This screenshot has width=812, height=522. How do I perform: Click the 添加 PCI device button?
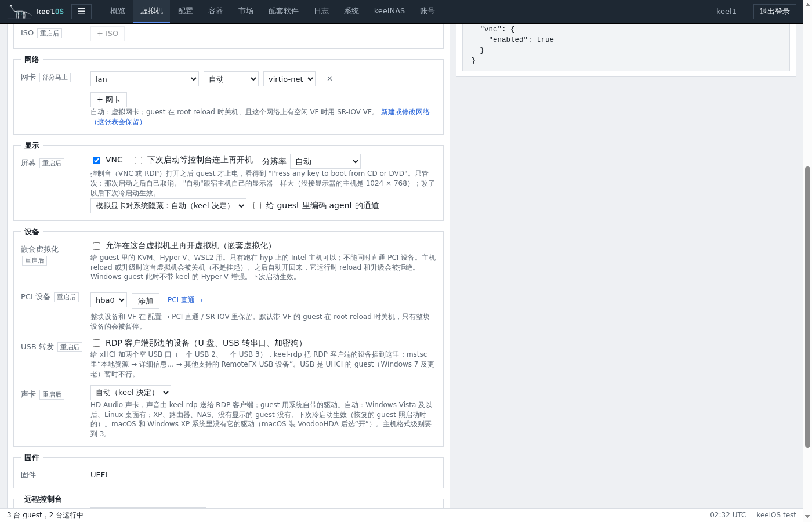click(146, 300)
